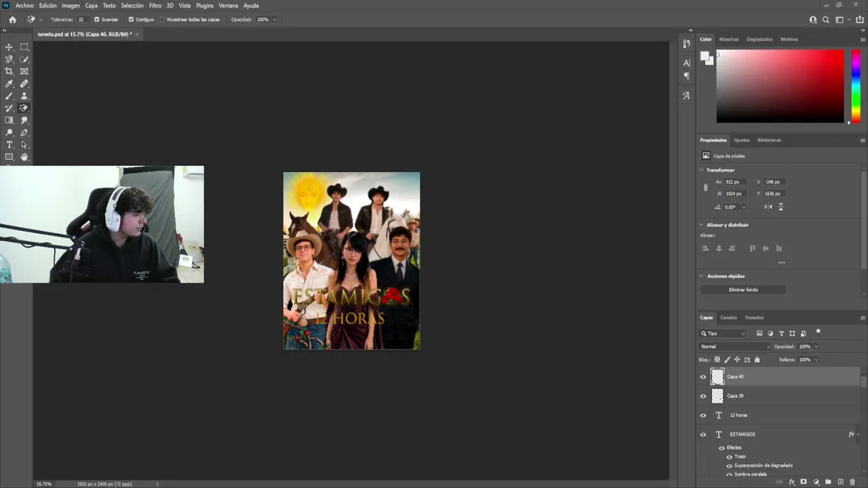Viewport: 868px width, 488px height.
Task: Open the Archivo menu
Action: 24,5
